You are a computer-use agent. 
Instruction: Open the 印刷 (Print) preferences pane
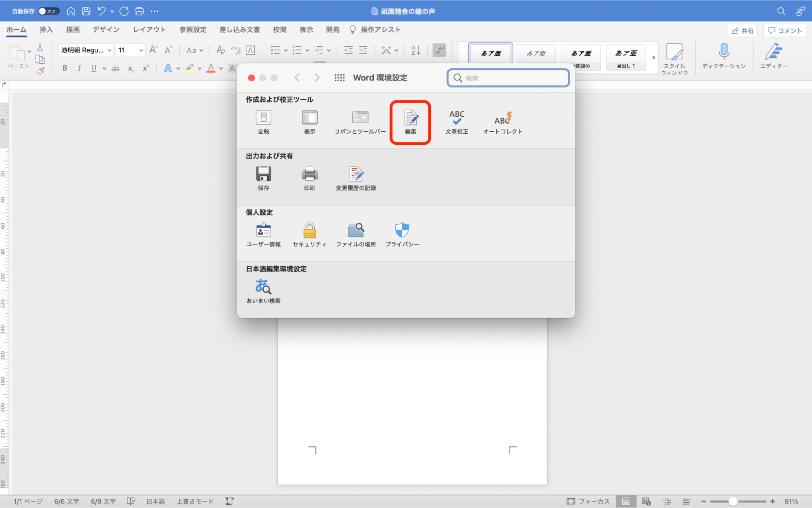[310, 178]
